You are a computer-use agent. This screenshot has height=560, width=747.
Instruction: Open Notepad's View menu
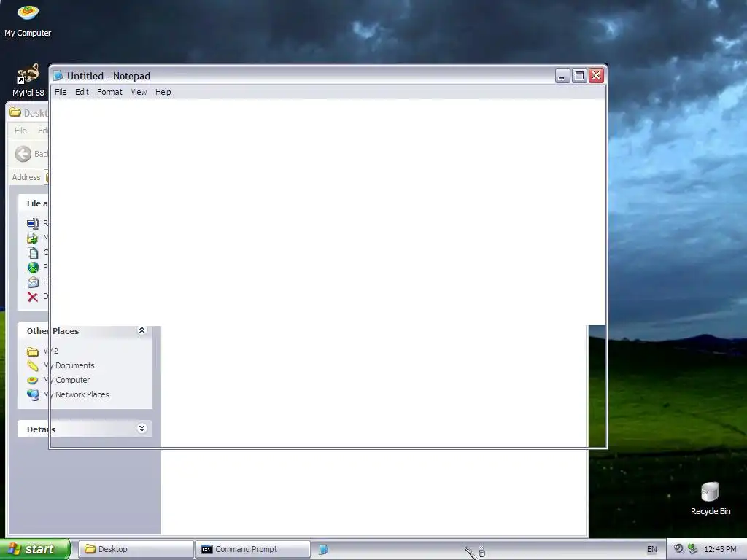click(139, 92)
